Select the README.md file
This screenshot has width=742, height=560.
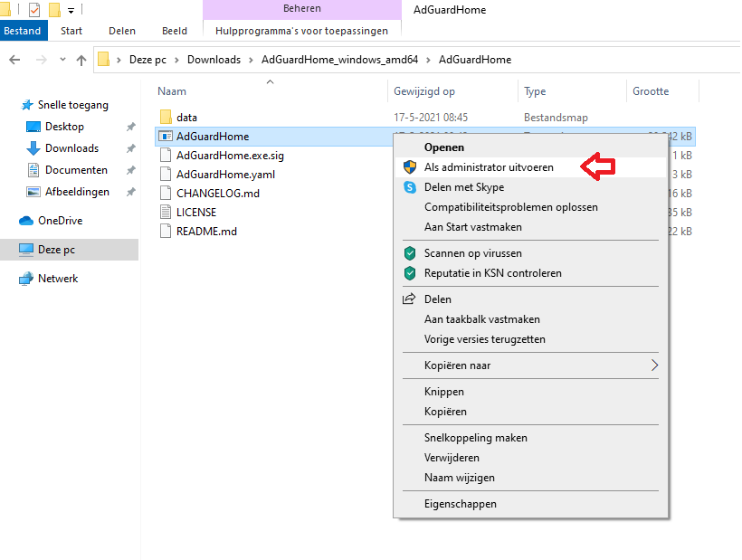[206, 232]
